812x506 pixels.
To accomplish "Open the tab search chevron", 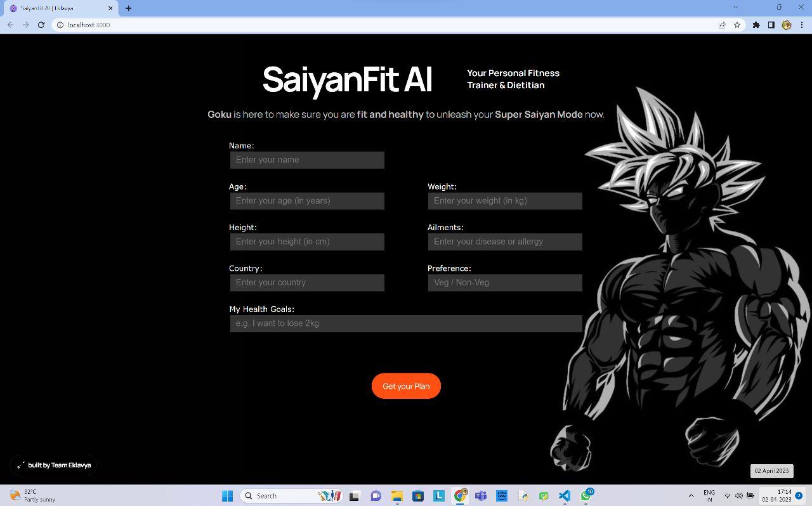I will (736, 7).
